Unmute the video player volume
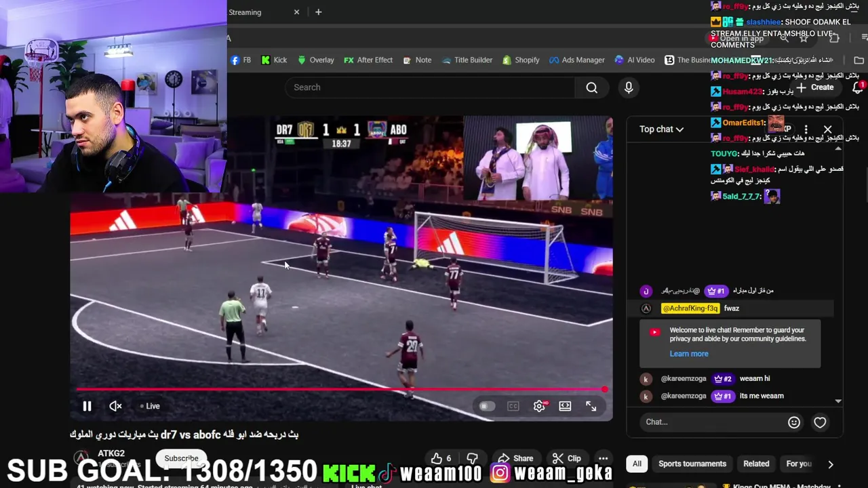 pyautogui.click(x=115, y=406)
